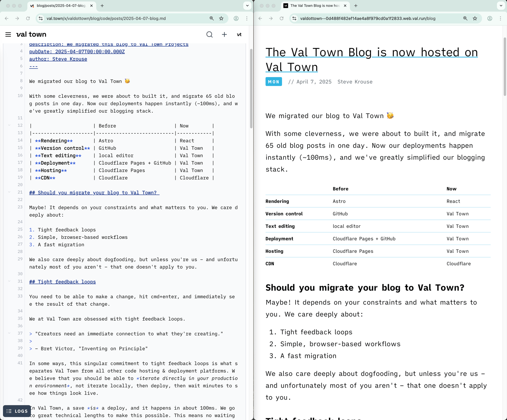The width and height of the screenshot is (507, 420).
Task: Click the blog page's vertical scrollbar
Action: (x=505, y=67)
